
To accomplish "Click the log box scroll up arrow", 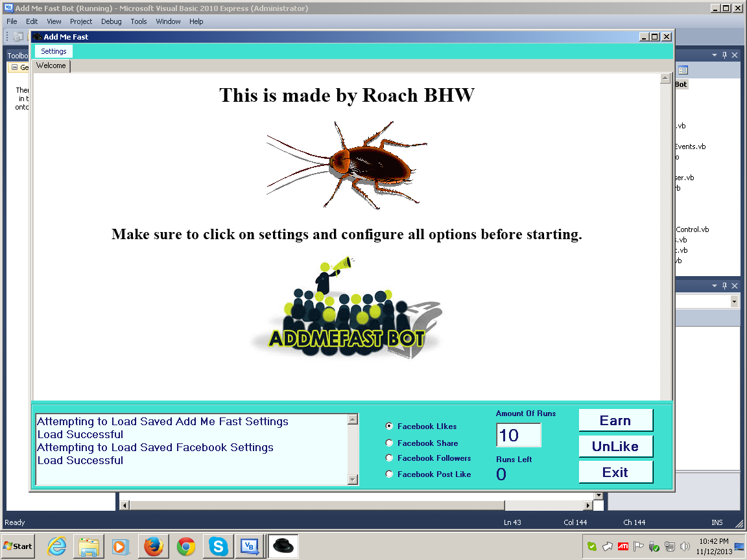I will pos(353,419).
